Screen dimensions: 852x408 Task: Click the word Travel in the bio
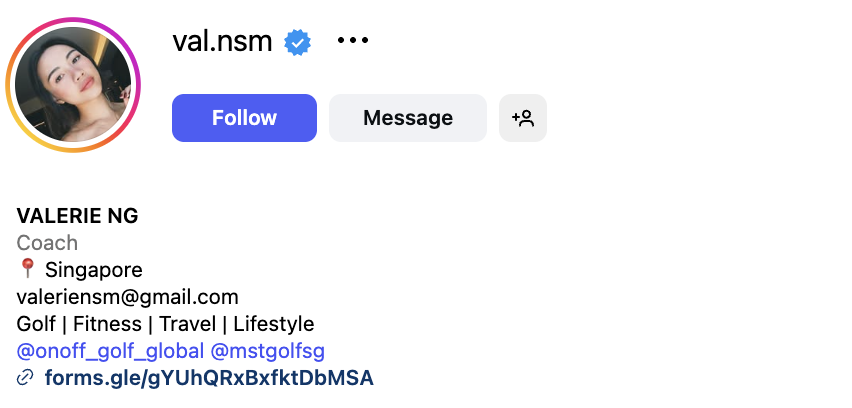(187, 324)
